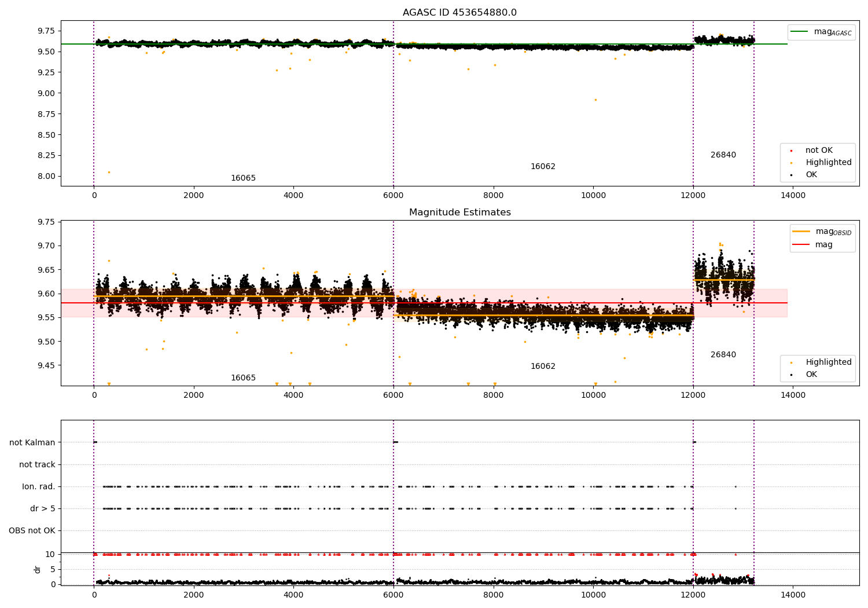The image size is (868, 608).
Task: Click the 14000 tick under the bottom panel
Action: (793, 595)
